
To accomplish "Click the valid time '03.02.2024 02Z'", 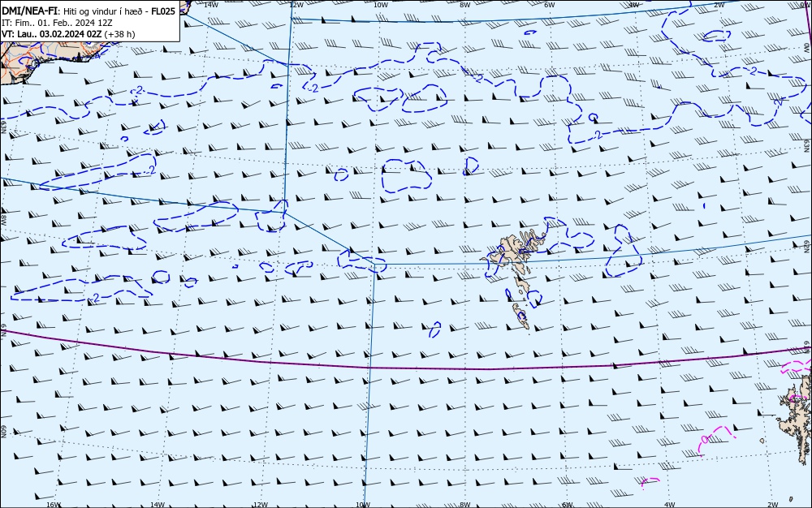I will (71, 34).
